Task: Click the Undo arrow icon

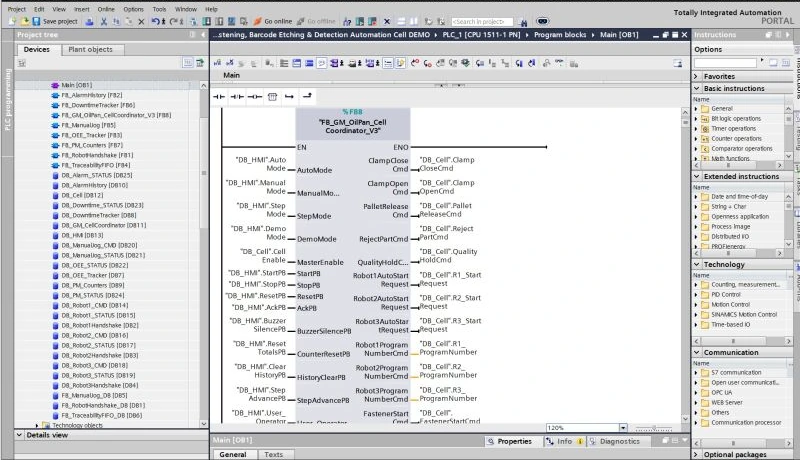Action: coord(156,21)
